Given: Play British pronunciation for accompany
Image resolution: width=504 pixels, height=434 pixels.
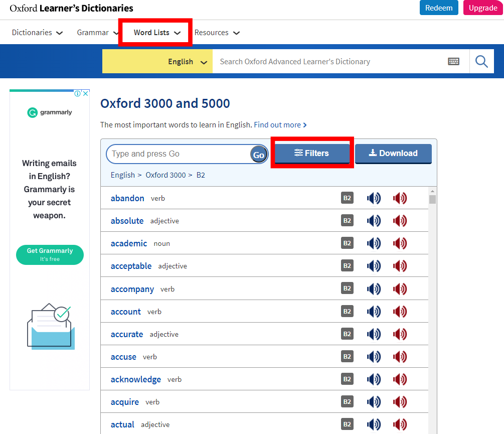Looking at the screenshot, I should click(x=374, y=288).
